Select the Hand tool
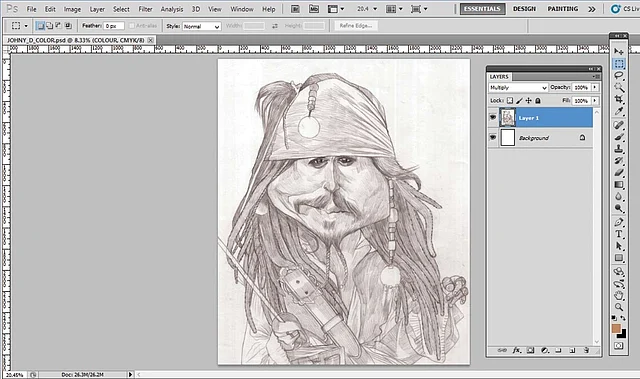This screenshot has width=640, height=379. (619, 295)
